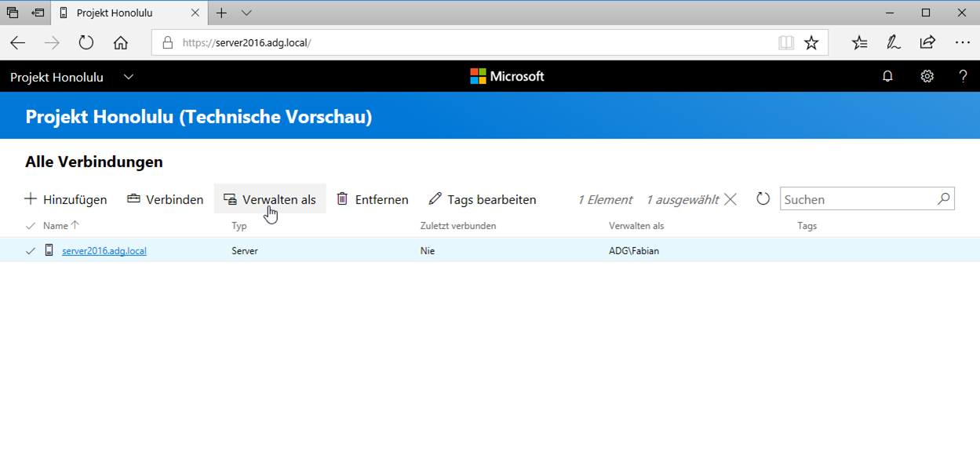
Task: Click Tags bearbeiten pencil button
Action: (483, 199)
